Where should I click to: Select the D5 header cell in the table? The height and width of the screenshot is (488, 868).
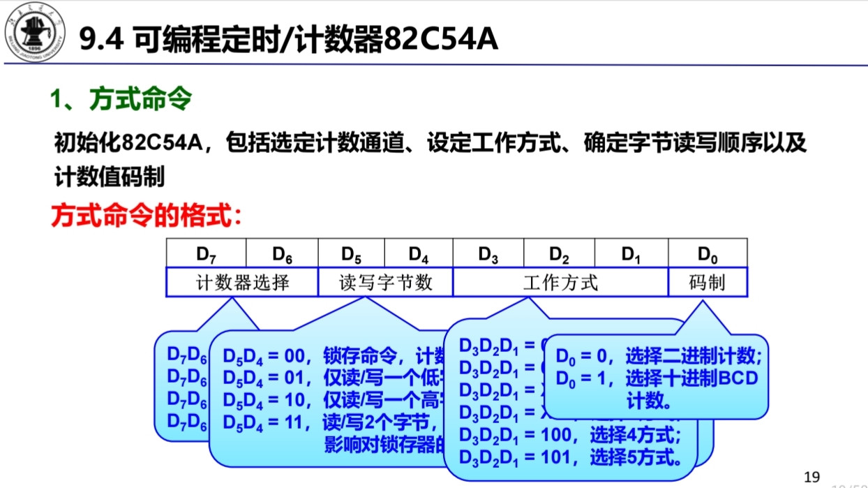point(351,253)
